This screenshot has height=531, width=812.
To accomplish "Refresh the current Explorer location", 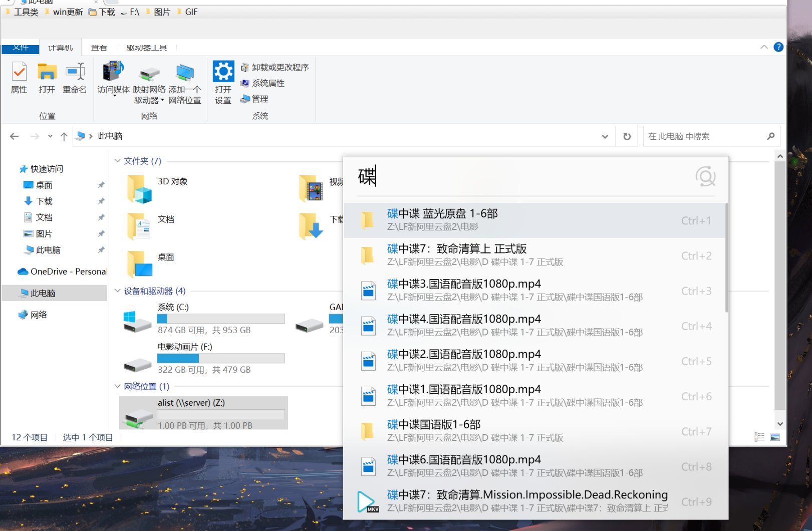I will click(627, 136).
